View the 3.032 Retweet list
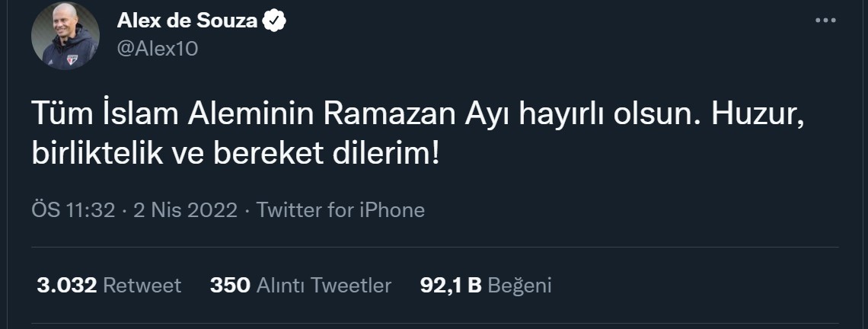Viewport: 868px width, 329px height. point(109,286)
